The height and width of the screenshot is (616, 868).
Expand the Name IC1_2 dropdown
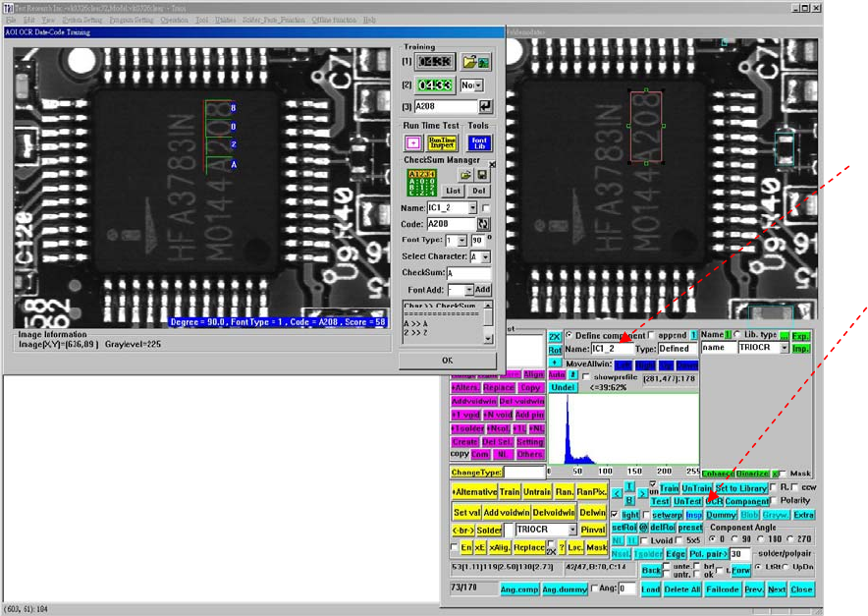[472, 207]
